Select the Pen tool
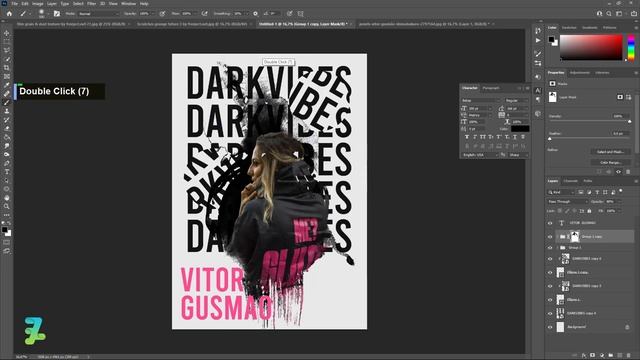Viewport: 640px width, 360px height. (x=7, y=163)
